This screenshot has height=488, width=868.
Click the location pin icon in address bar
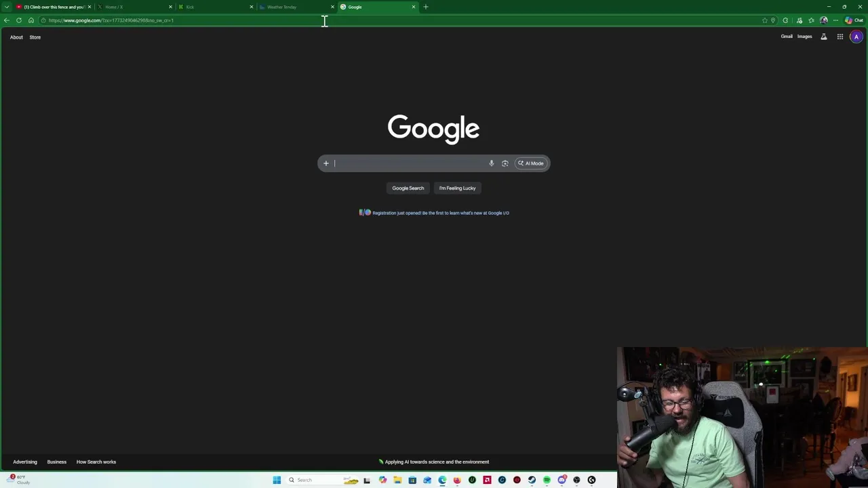(x=773, y=20)
